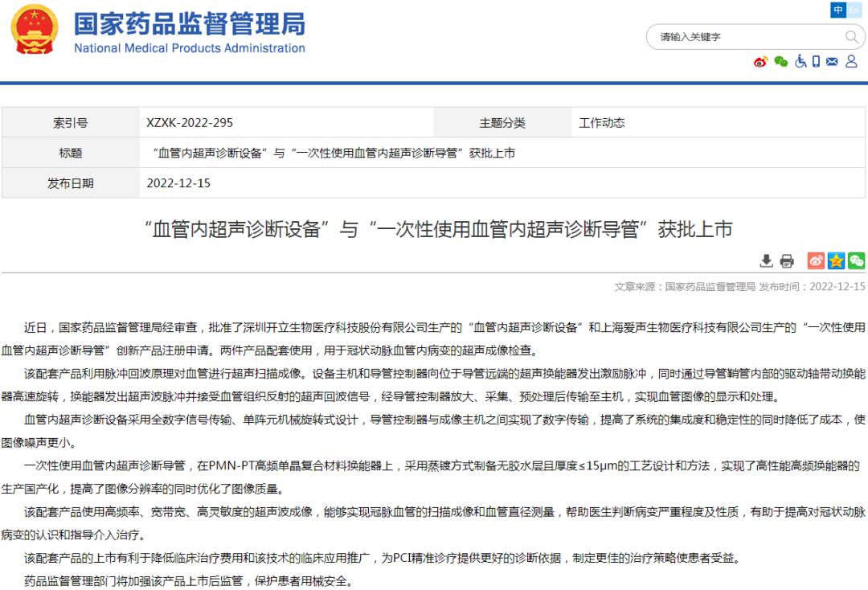868x590 pixels.
Task: Click the search magnifier icon
Action: (851, 37)
